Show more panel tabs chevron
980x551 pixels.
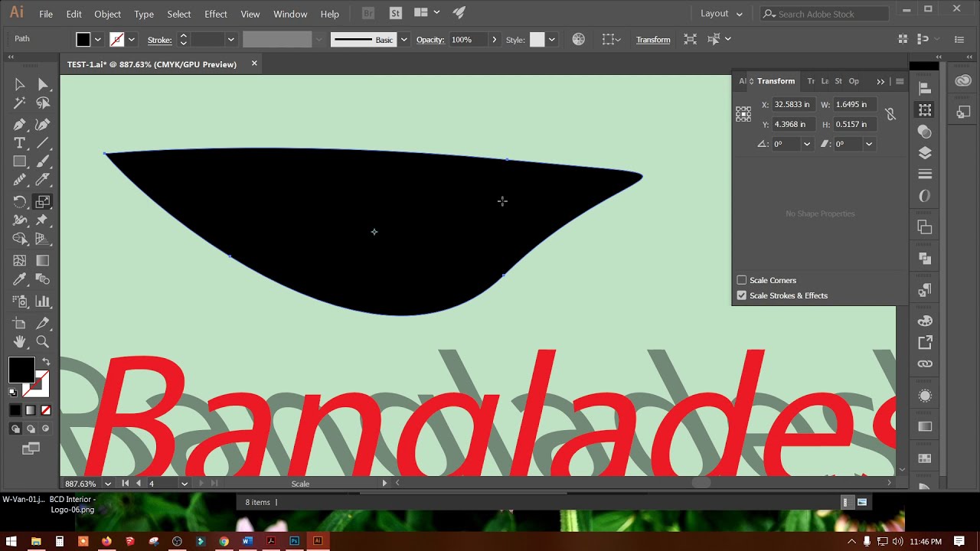(880, 81)
